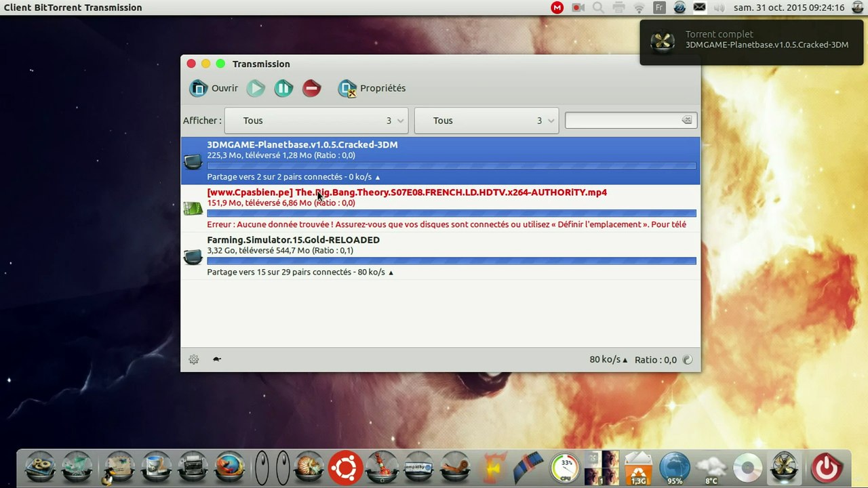Open the penguin mail icon in dock

click(119, 468)
